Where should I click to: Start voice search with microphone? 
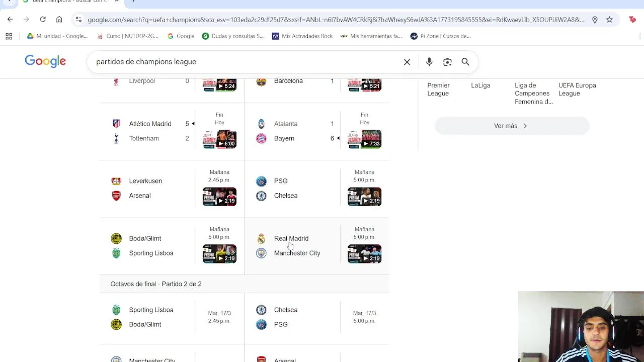(429, 62)
